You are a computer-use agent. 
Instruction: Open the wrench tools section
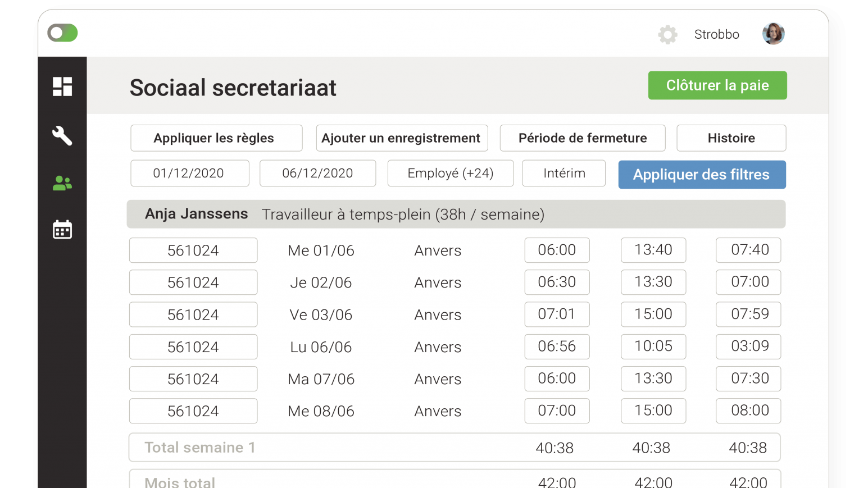click(x=62, y=135)
